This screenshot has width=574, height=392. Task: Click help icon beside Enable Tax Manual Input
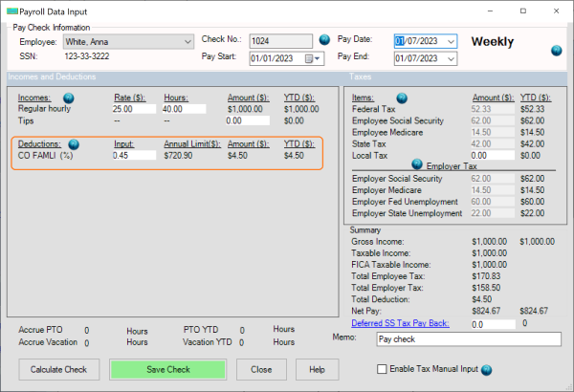(485, 370)
